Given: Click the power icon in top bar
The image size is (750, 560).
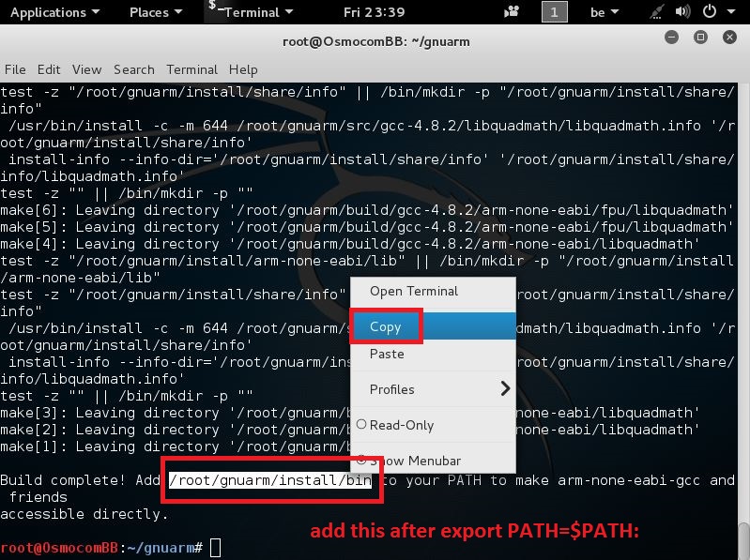Looking at the screenshot, I should tap(711, 12).
